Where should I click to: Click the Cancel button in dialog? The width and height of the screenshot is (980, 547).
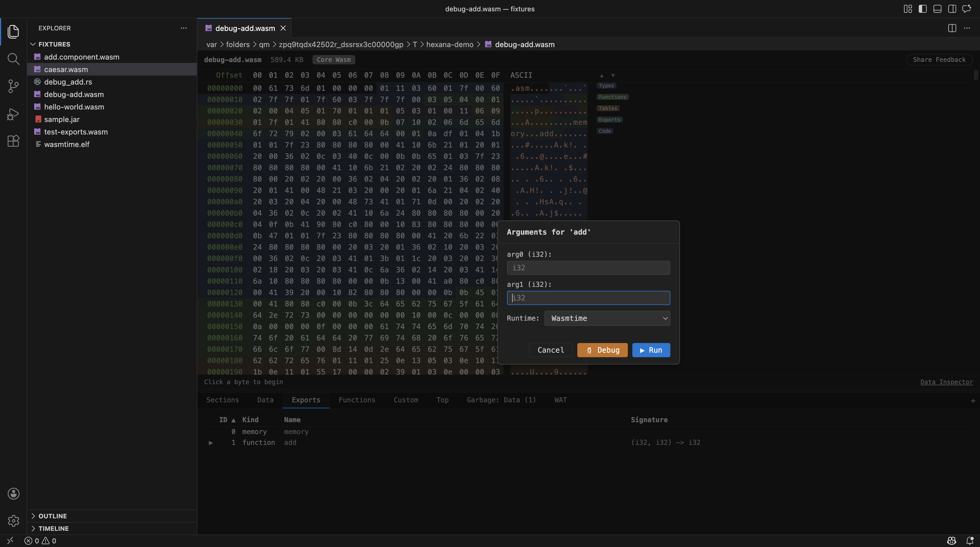coord(550,350)
